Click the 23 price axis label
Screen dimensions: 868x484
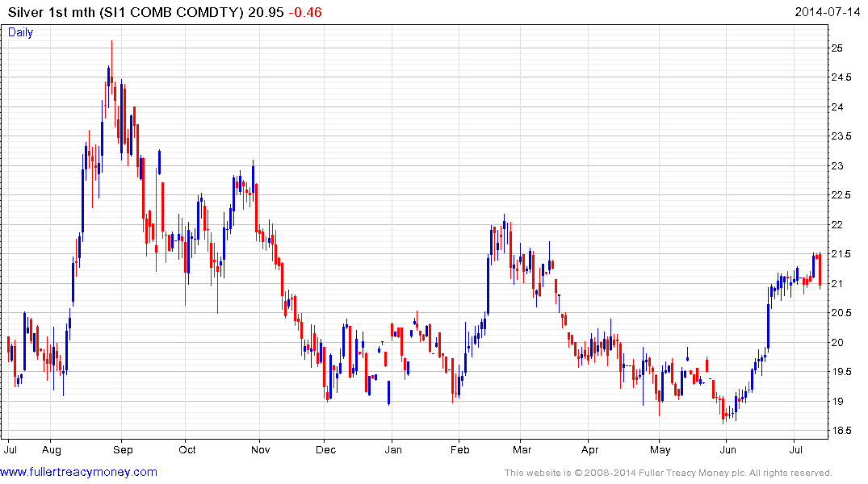(837, 166)
